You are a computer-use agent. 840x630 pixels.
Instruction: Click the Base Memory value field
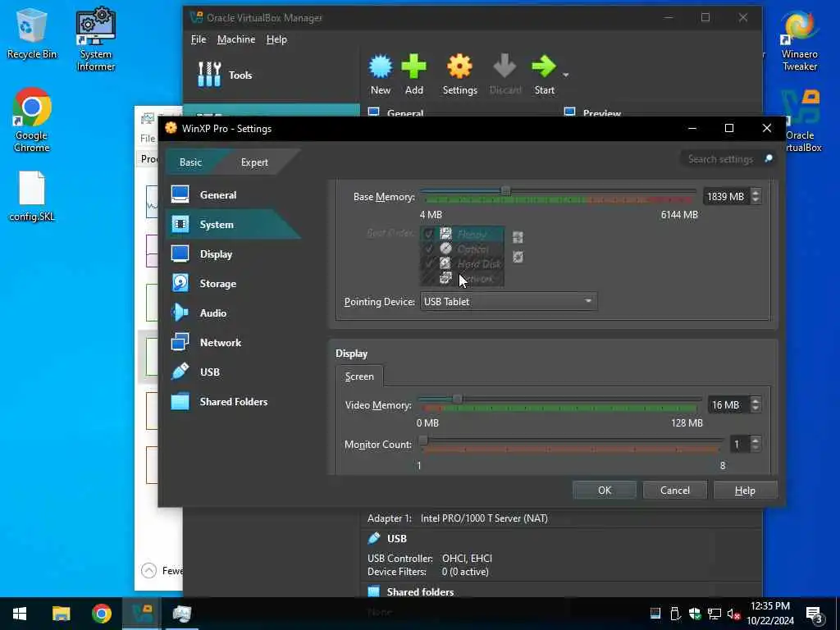click(x=727, y=197)
